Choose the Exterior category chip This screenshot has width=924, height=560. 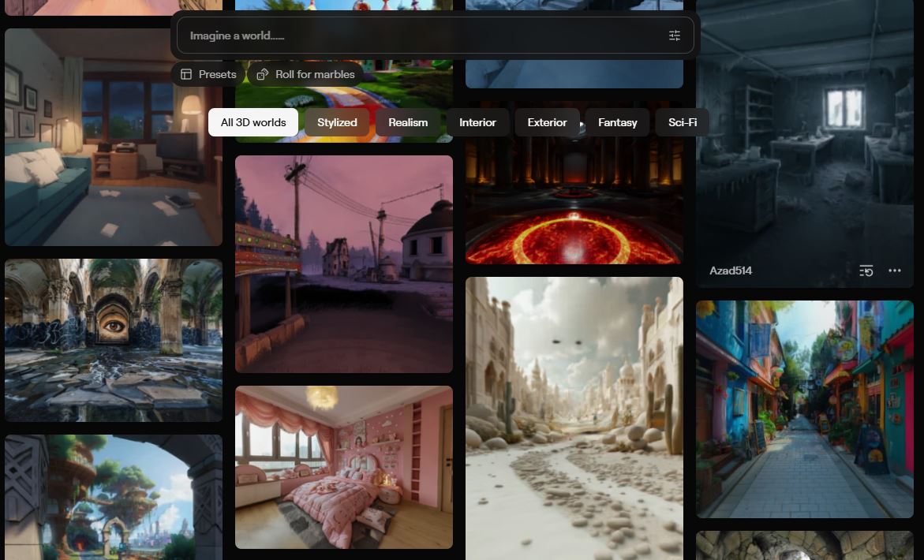[x=547, y=122]
